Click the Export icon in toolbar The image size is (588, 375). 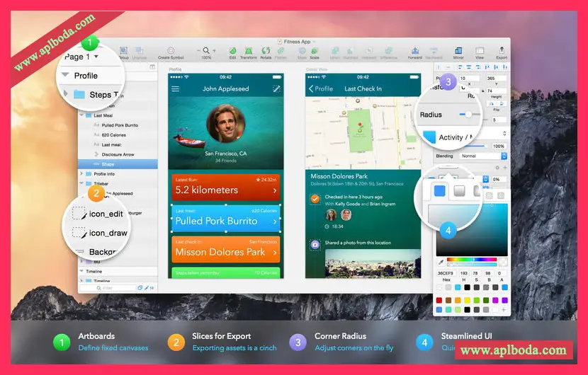(x=502, y=51)
